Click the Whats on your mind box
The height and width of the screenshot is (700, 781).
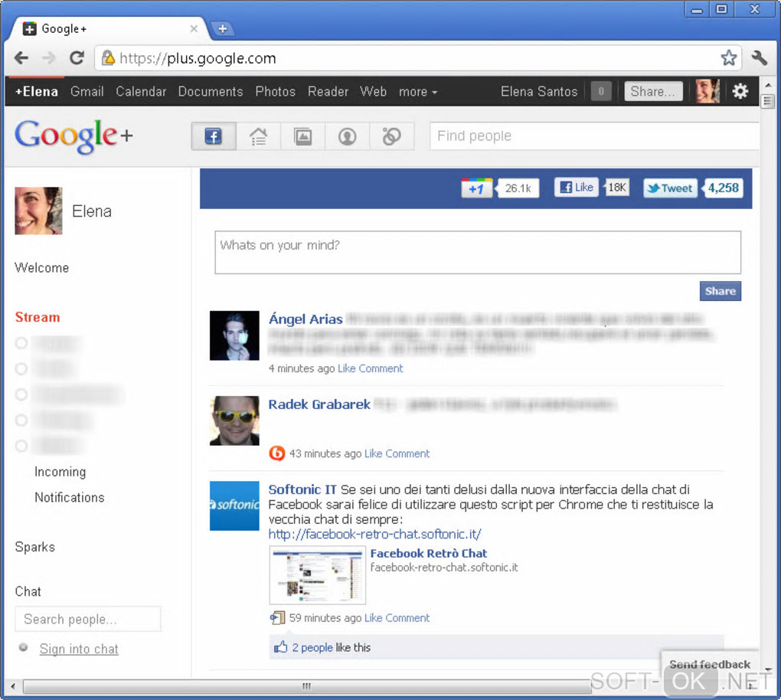point(478,252)
